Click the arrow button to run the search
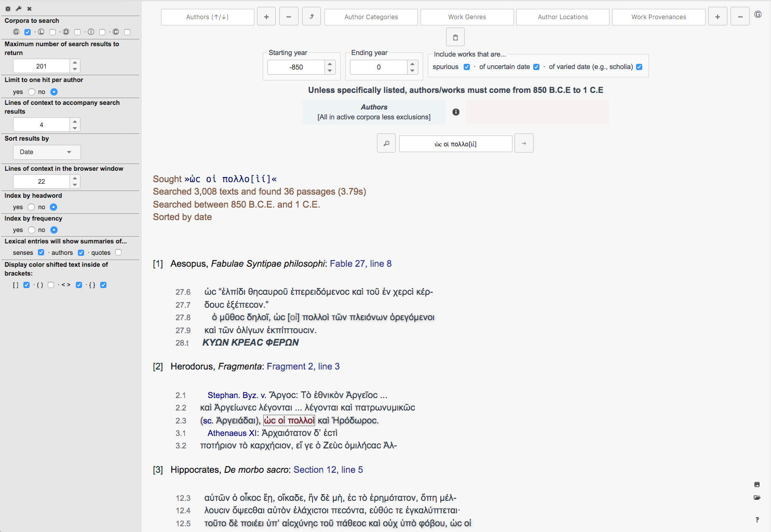This screenshot has height=532, width=771. point(524,144)
